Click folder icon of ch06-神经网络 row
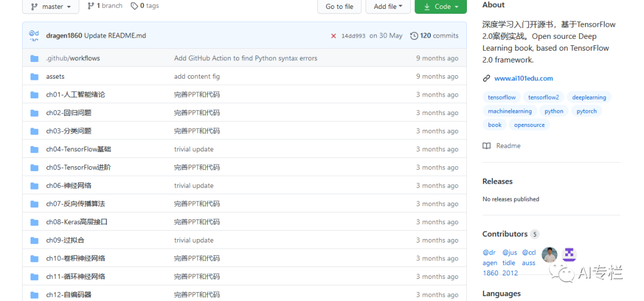 click(35, 185)
